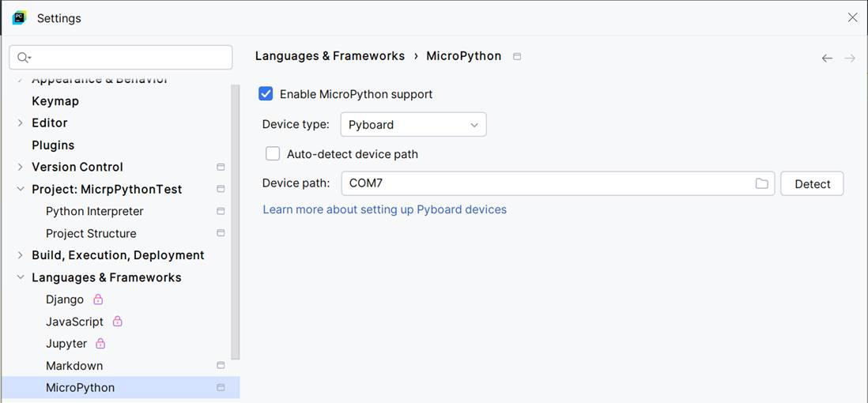The image size is (868, 403).
Task: Open Learn more about Pyboard devices link
Action: pyautogui.click(x=385, y=210)
